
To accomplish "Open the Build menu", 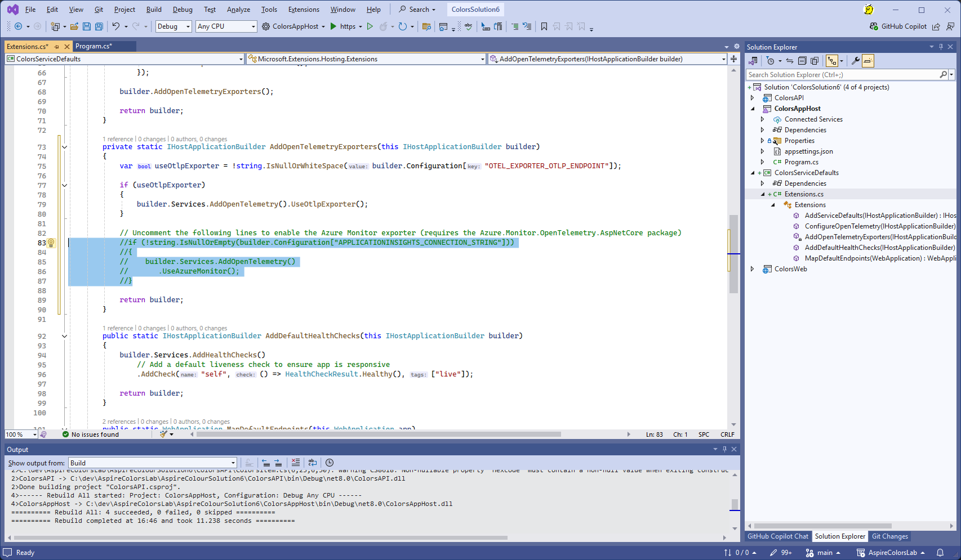I will (x=154, y=10).
